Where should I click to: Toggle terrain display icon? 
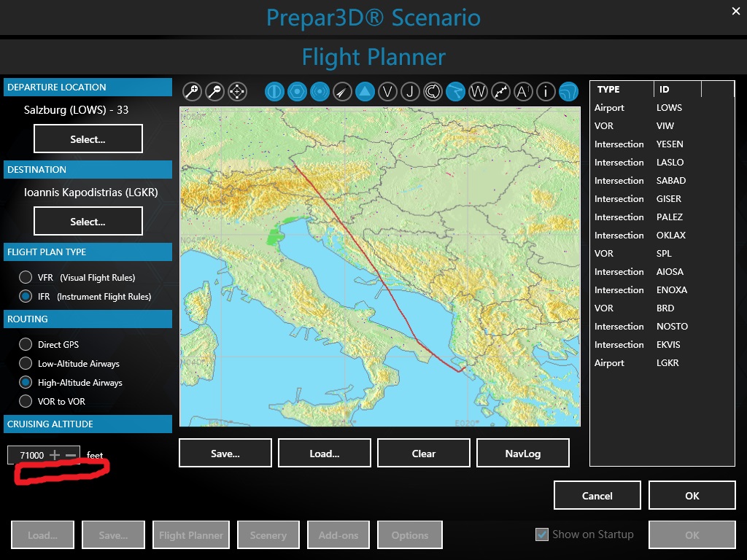[x=568, y=91]
